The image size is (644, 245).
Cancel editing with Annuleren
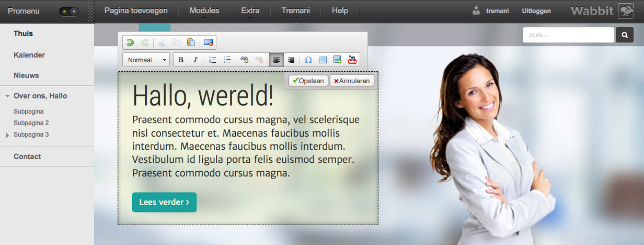(352, 81)
